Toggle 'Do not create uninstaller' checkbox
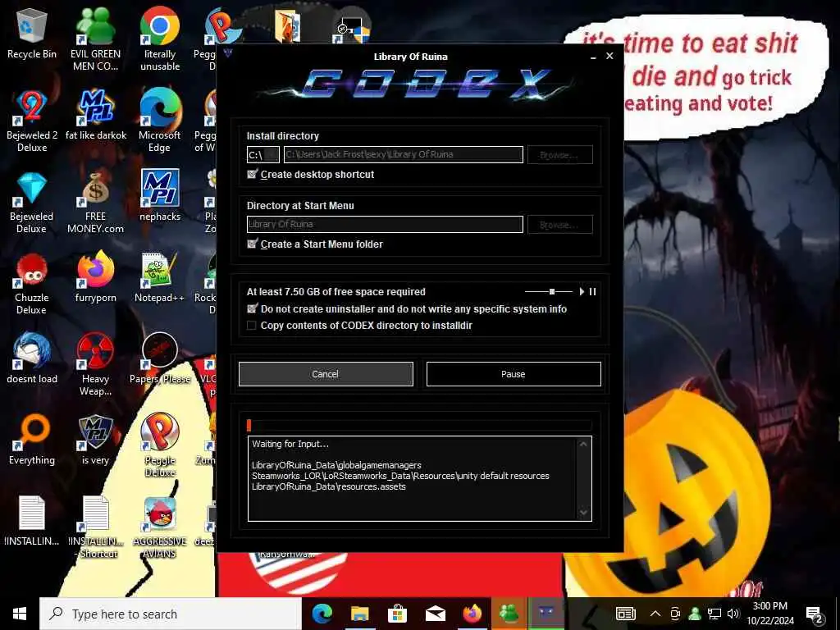The image size is (840, 630). pos(253,308)
